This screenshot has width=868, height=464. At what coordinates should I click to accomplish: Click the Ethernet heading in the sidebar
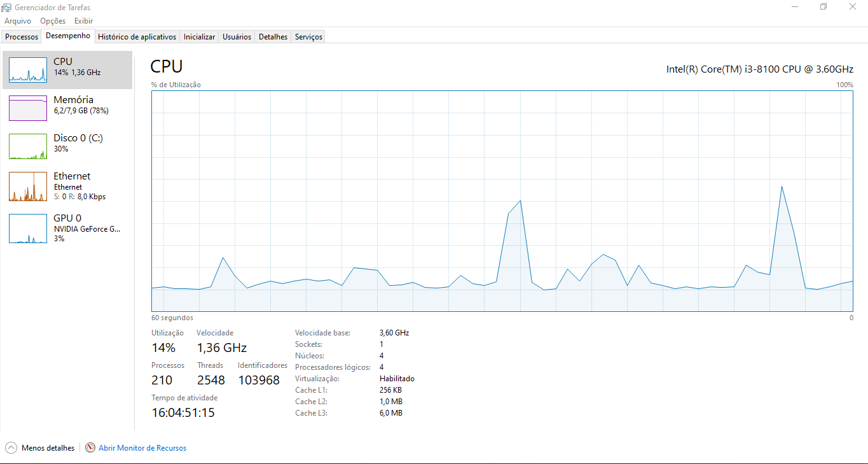coord(72,176)
